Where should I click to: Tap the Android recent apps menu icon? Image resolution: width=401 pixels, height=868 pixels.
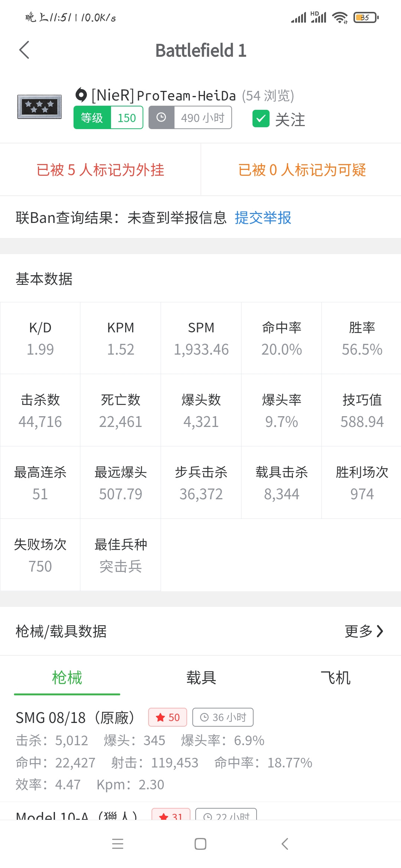[118, 844]
